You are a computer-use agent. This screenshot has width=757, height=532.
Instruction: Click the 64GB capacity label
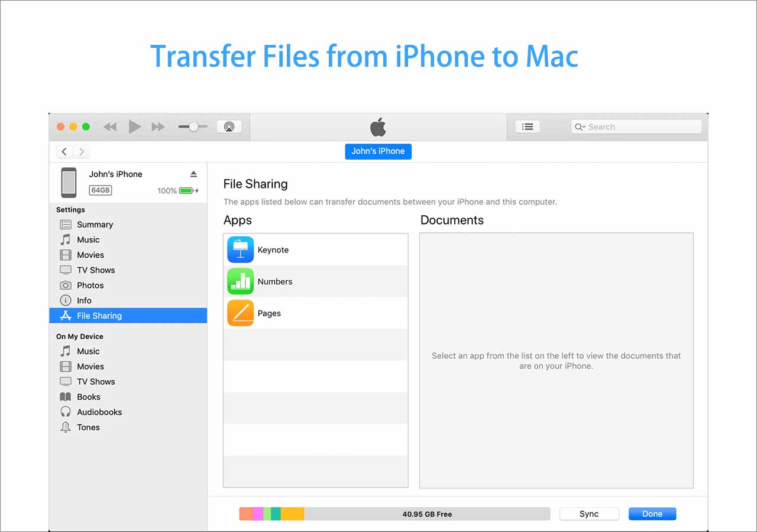coord(101,190)
